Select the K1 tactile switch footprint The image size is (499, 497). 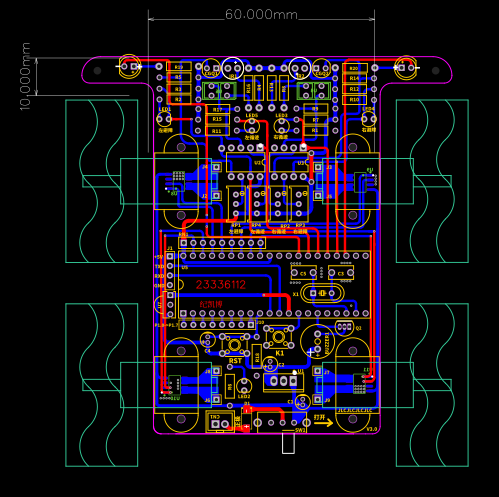pyautogui.click(x=279, y=337)
